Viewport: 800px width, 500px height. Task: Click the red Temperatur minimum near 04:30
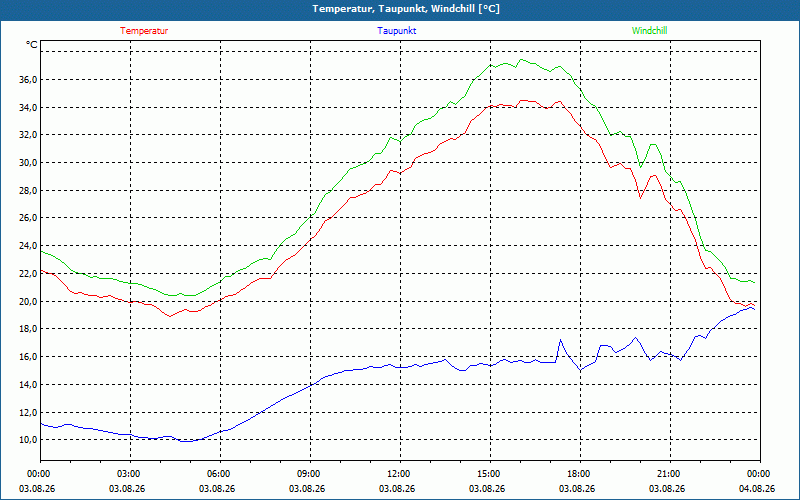[170, 316]
